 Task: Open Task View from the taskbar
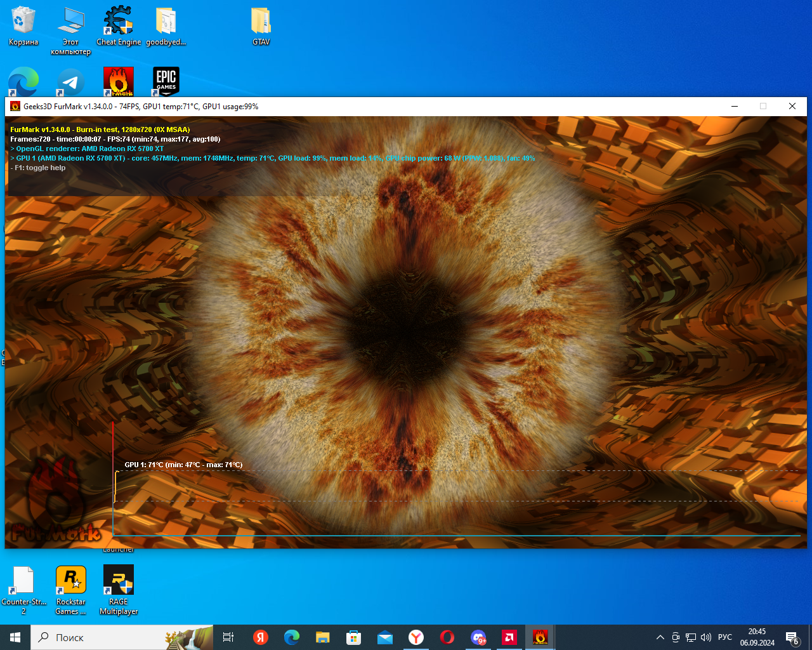pyautogui.click(x=228, y=637)
